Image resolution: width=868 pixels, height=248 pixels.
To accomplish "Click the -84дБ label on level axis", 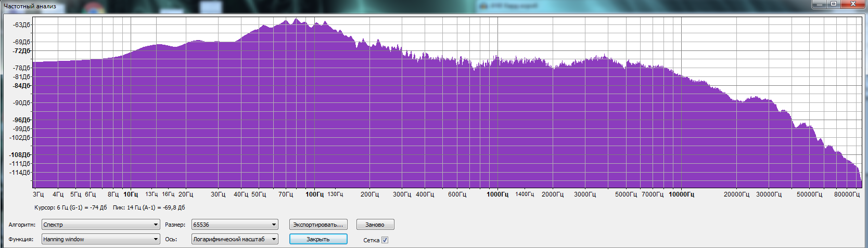I will [x=22, y=86].
